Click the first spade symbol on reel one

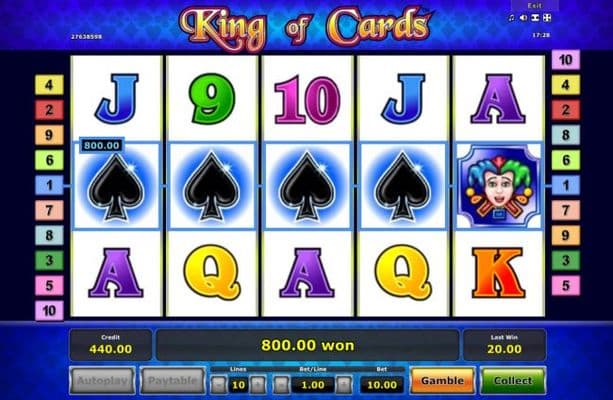(116, 186)
